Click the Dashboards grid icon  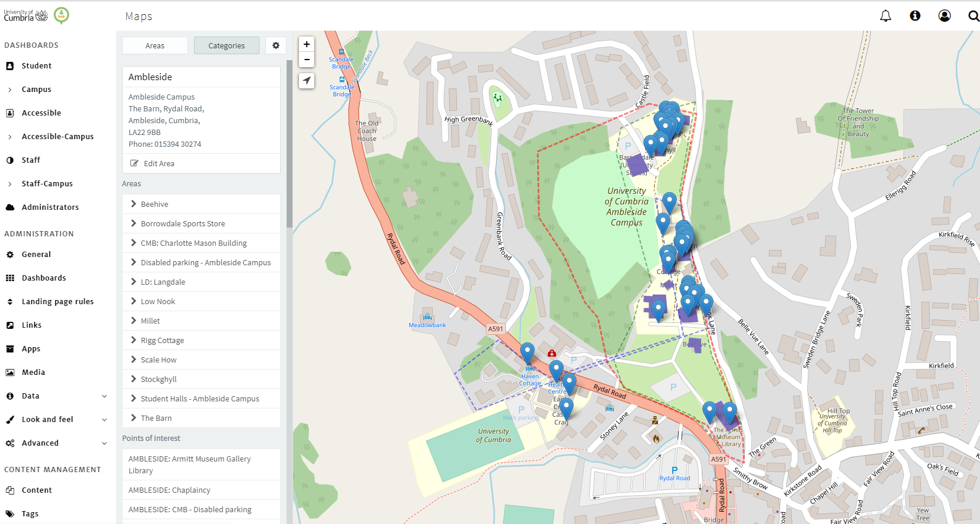coord(10,278)
